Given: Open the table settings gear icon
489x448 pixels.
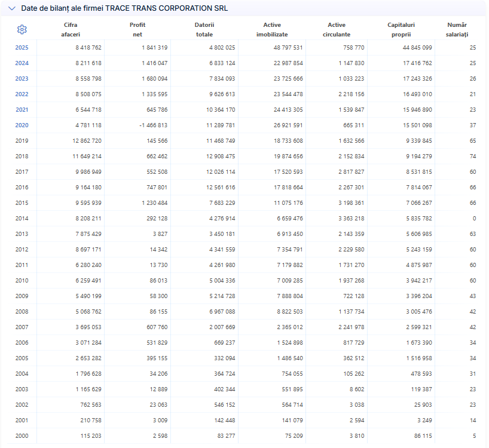Looking at the screenshot, I should (x=22, y=30).
